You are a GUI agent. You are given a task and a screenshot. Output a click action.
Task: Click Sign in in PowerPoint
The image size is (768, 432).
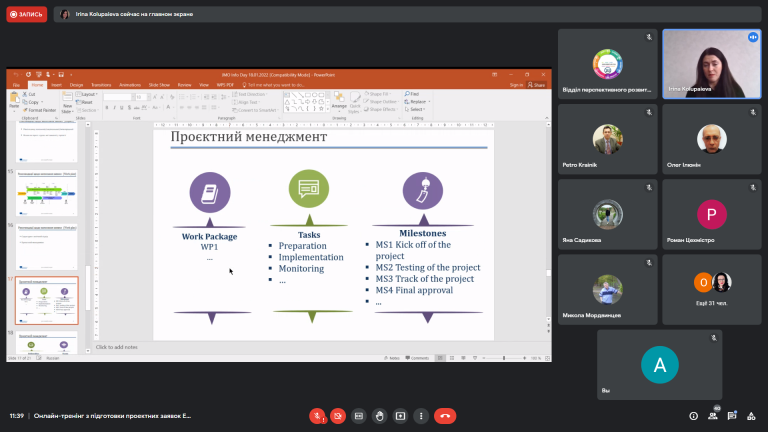click(516, 85)
